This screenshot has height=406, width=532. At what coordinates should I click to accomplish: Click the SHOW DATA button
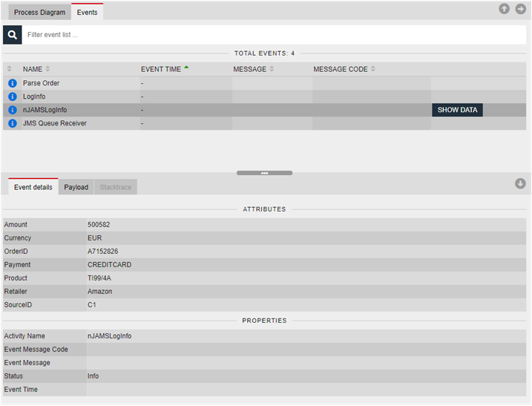457,110
